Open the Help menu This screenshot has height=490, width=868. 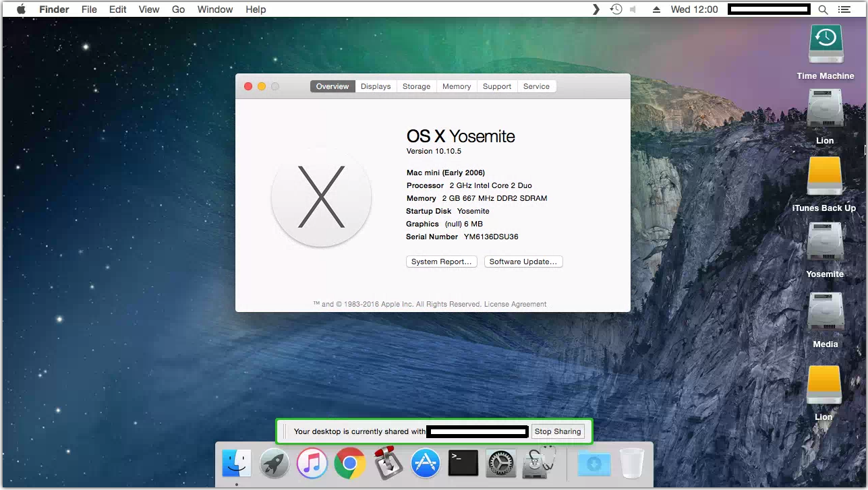click(x=256, y=9)
